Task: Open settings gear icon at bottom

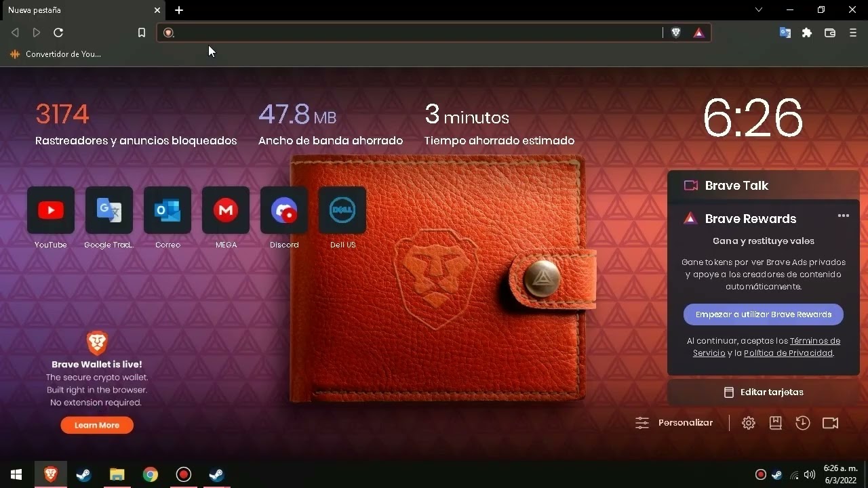Action: tap(749, 423)
